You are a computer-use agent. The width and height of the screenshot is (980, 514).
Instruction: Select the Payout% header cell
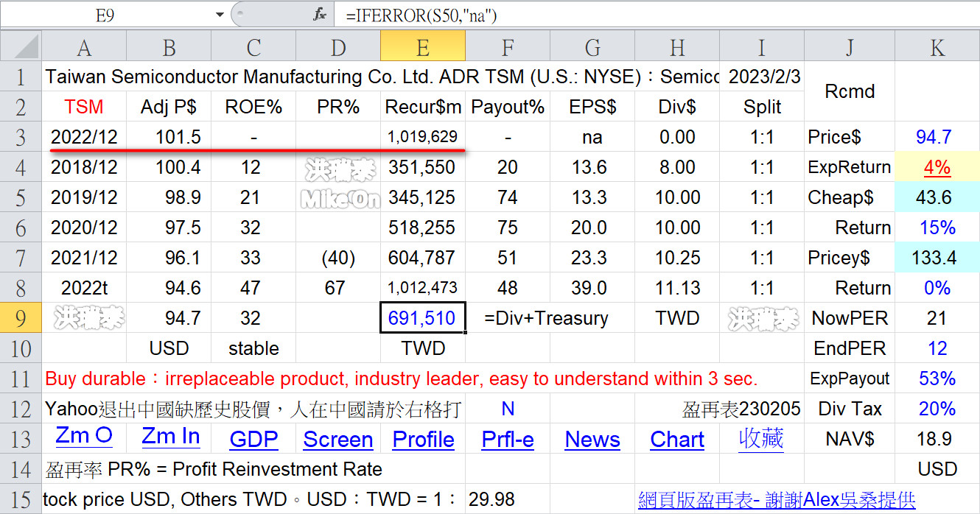click(x=508, y=107)
